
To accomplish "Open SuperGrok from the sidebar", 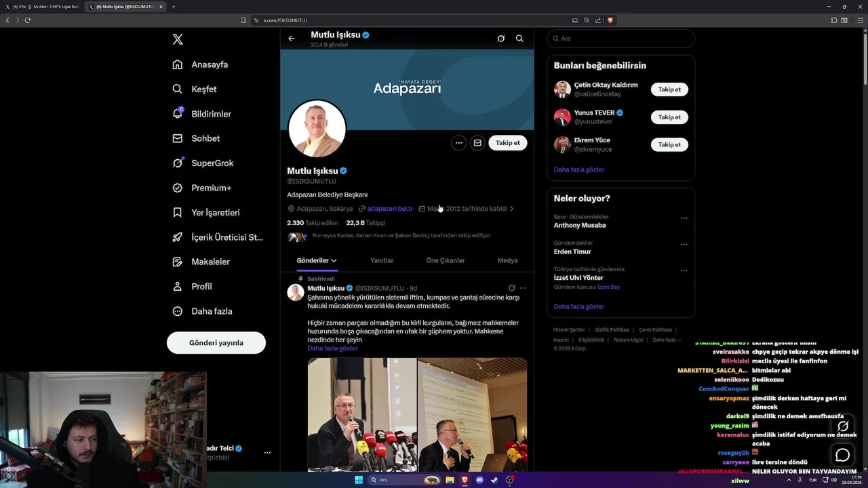I will pos(203,163).
